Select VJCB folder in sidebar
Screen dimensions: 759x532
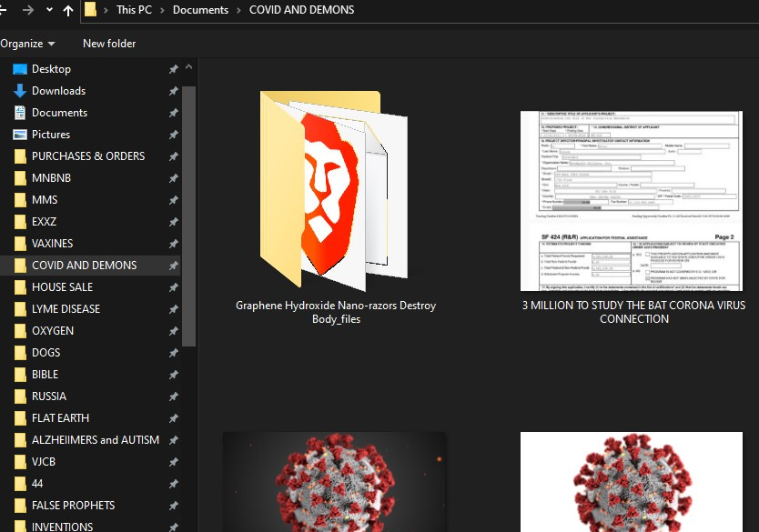point(90,462)
